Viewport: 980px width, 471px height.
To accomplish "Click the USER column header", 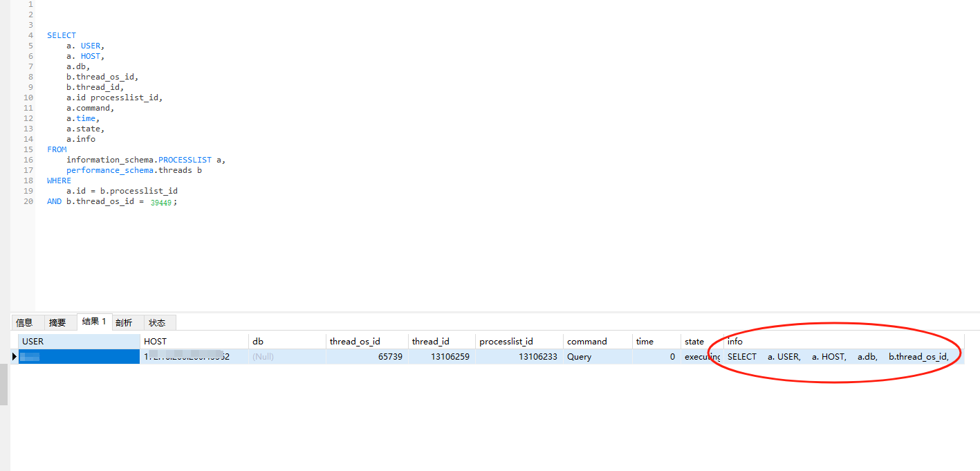I will tap(79, 341).
